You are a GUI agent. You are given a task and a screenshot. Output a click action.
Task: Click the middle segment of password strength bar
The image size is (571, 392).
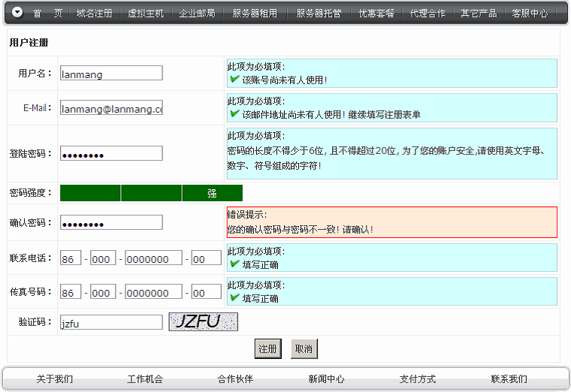[x=152, y=193]
